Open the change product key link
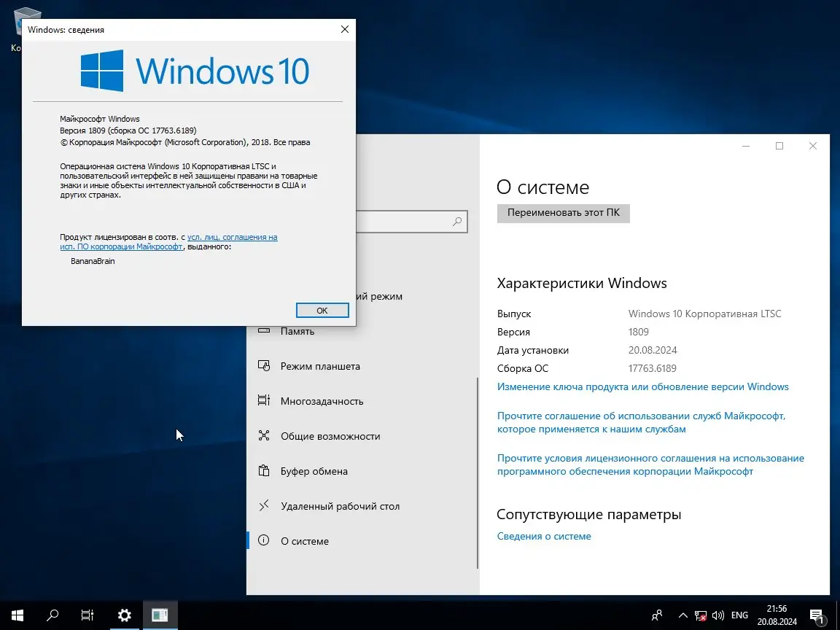 click(642, 386)
